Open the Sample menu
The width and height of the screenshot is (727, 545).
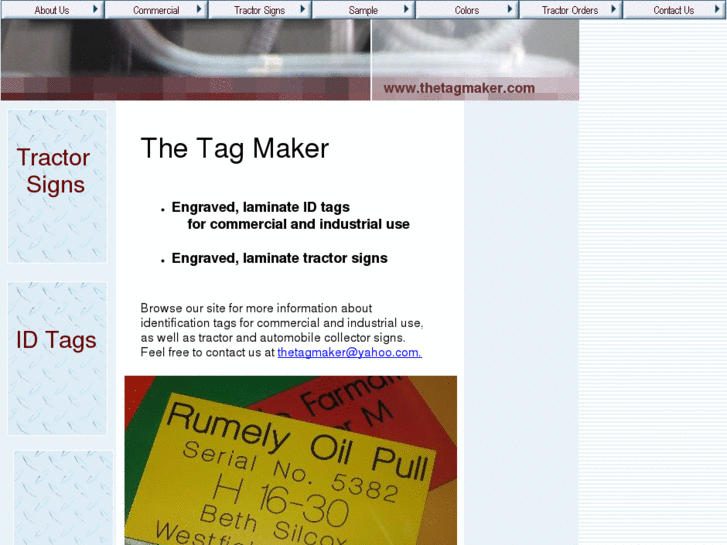(363, 10)
